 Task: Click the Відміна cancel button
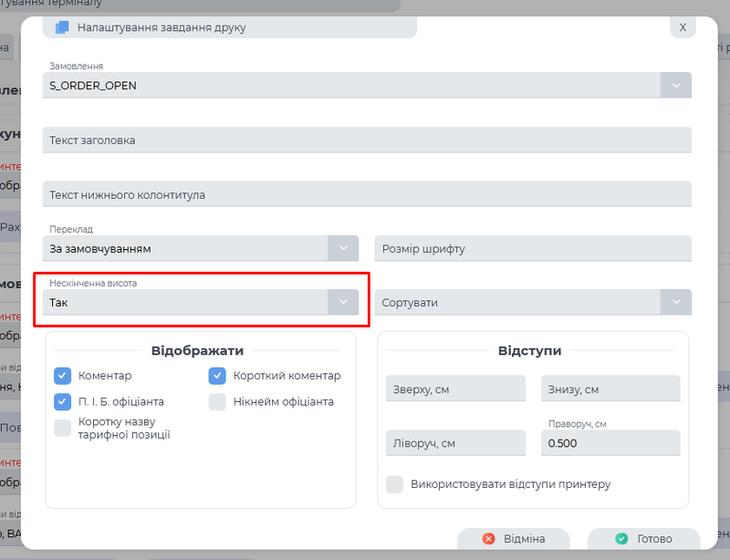[514, 539]
